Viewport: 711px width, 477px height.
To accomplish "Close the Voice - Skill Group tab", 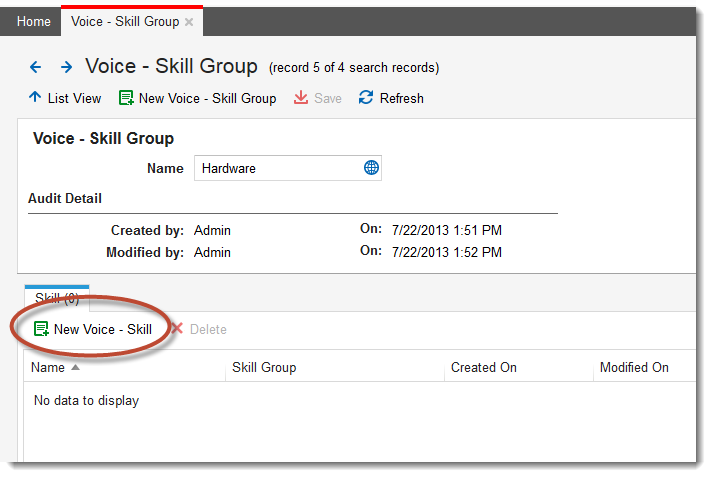I will tap(189, 22).
